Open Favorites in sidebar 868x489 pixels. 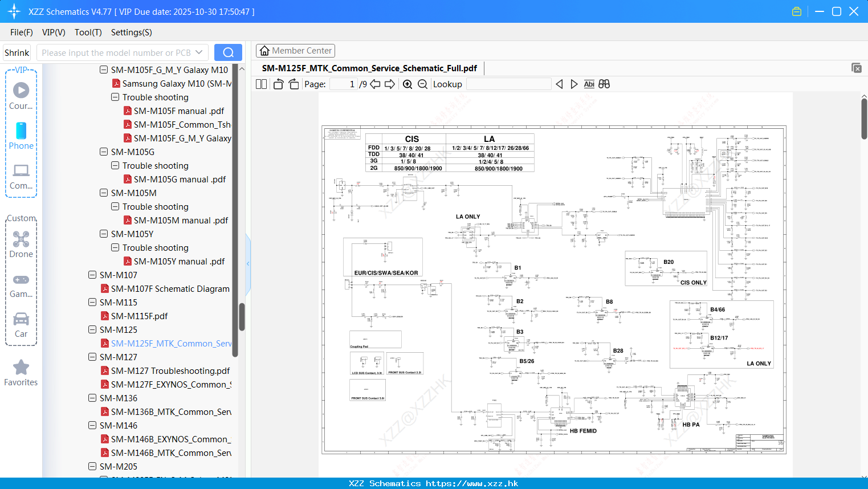tap(21, 373)
